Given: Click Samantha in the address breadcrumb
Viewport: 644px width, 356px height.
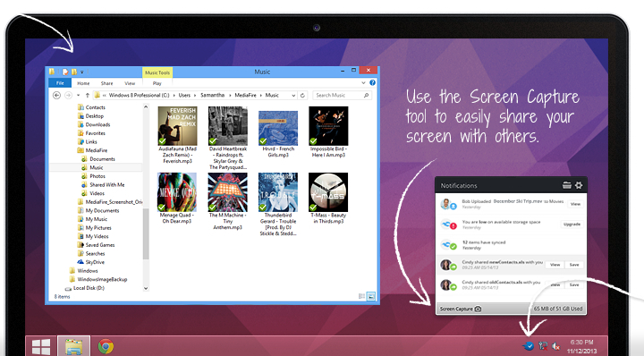Looking at the screenshot, I should (x=212, y=96).
